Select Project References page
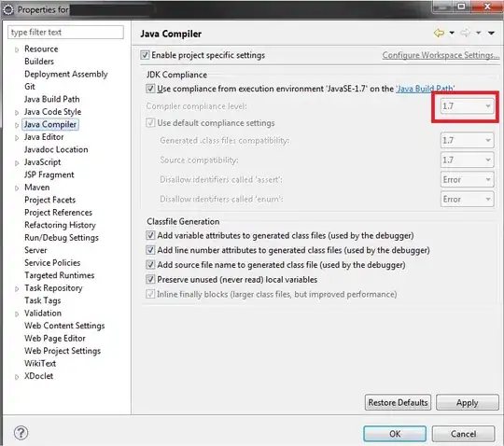504x446 pixels. coord(58,213)
